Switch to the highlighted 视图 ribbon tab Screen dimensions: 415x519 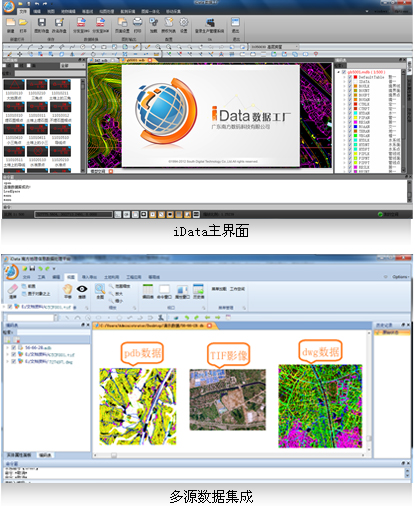pyautogui.click(x=71, y=277)
